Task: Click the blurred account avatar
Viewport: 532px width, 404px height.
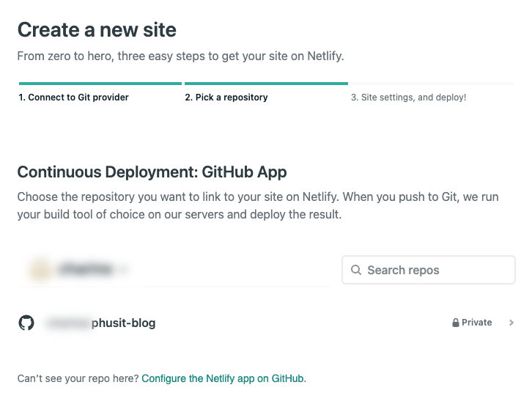Action: click(38, 270)
